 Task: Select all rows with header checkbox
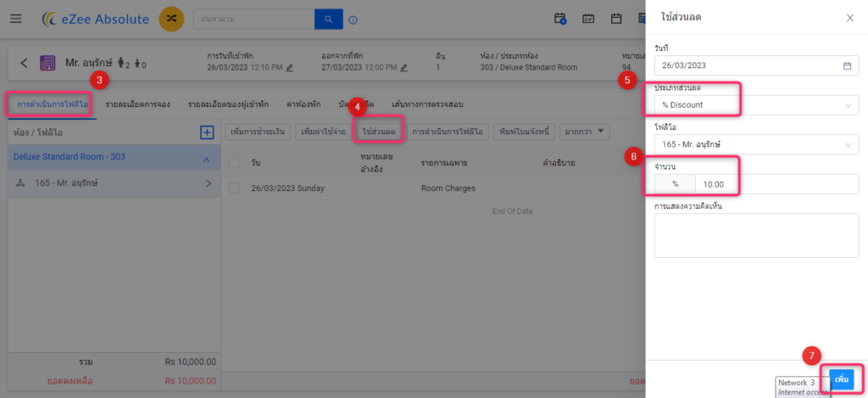pyautogui.click(x=234, y=163)
